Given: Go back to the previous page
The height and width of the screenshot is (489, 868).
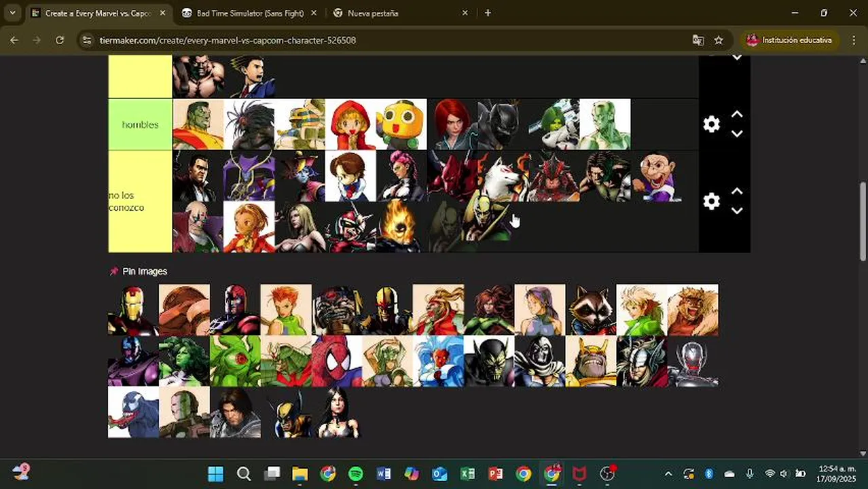Looking at the screenshot, I should coord(14,40).
